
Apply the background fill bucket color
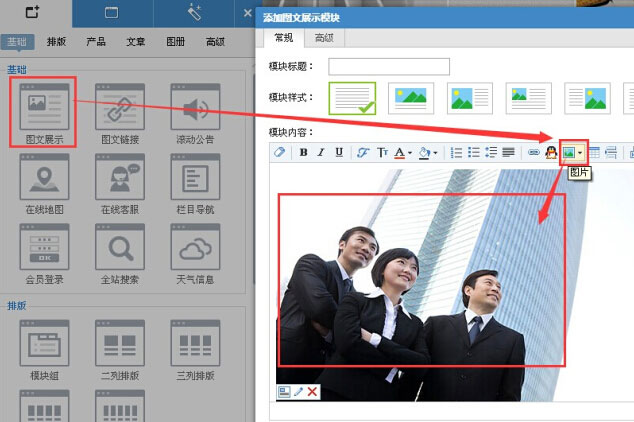[x=425, y=152]
